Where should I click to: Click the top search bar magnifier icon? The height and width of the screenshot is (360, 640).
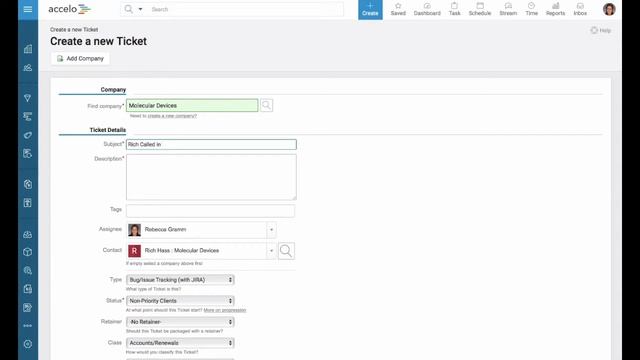[x=129, y=9]
